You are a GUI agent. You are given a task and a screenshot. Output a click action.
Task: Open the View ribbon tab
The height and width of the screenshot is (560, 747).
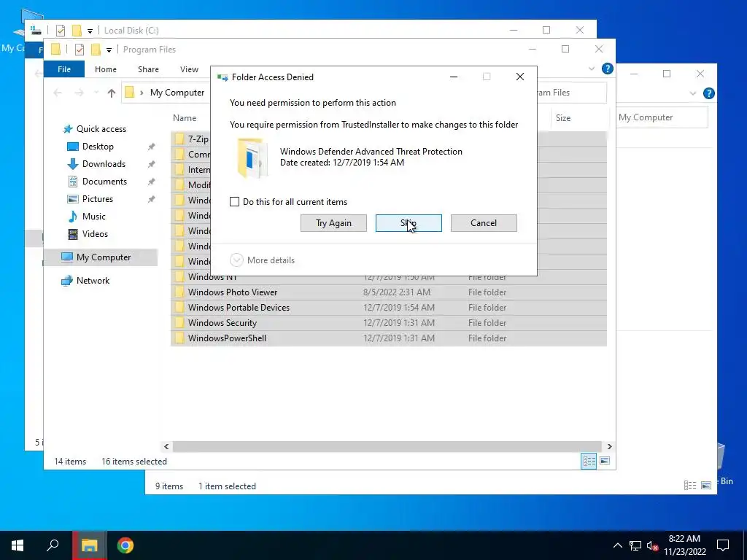point(189,69)
